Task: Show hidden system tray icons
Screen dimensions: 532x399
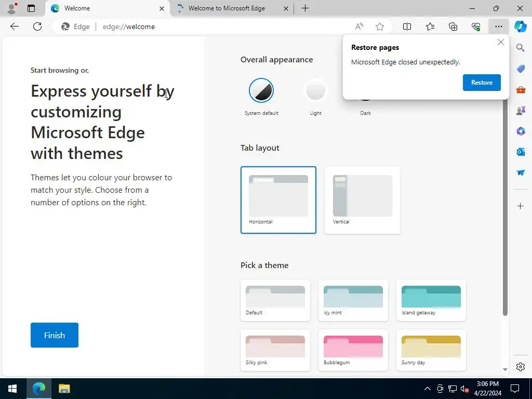Action: (428, 389)
